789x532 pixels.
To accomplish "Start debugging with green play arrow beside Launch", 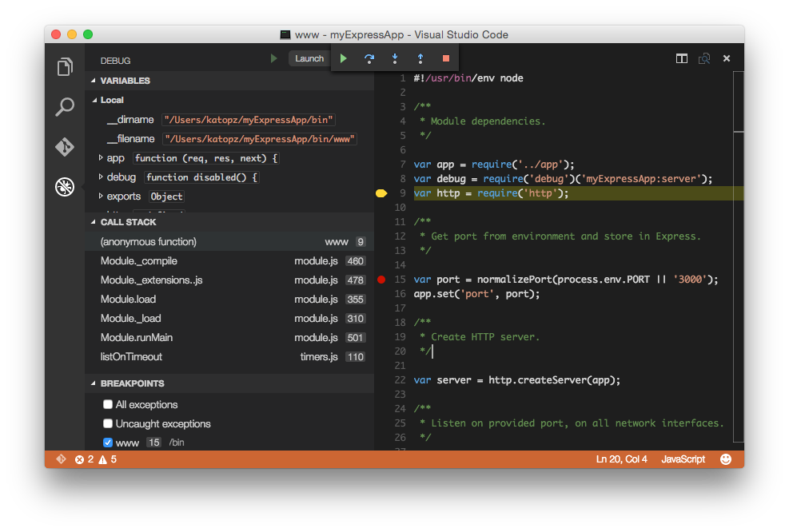I will pyautogui.click(x=273, y=58).
